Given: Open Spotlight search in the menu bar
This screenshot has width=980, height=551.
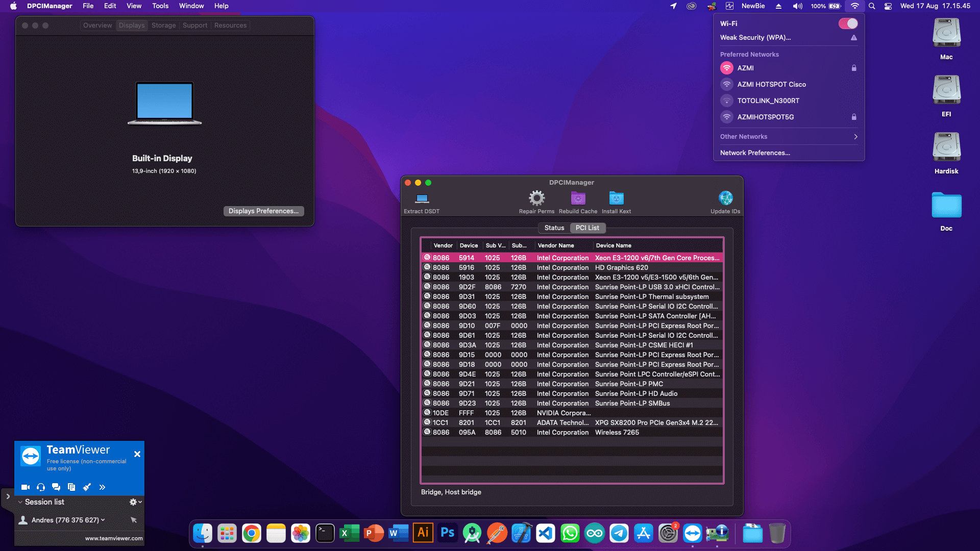Looking at the screenshot, I should click(872, 6).
